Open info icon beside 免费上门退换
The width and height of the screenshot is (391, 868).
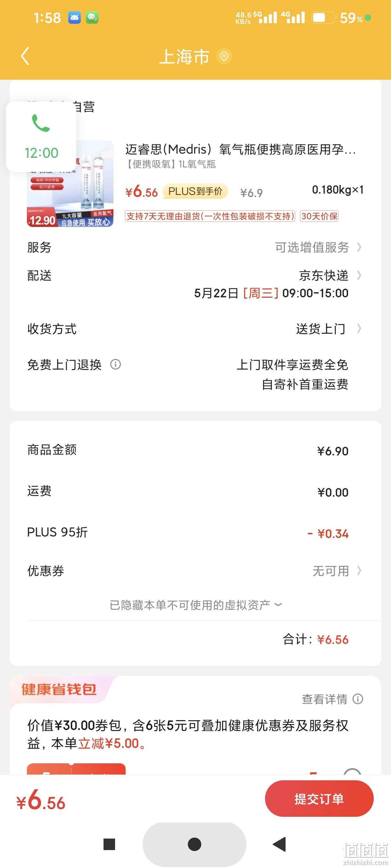116,364
